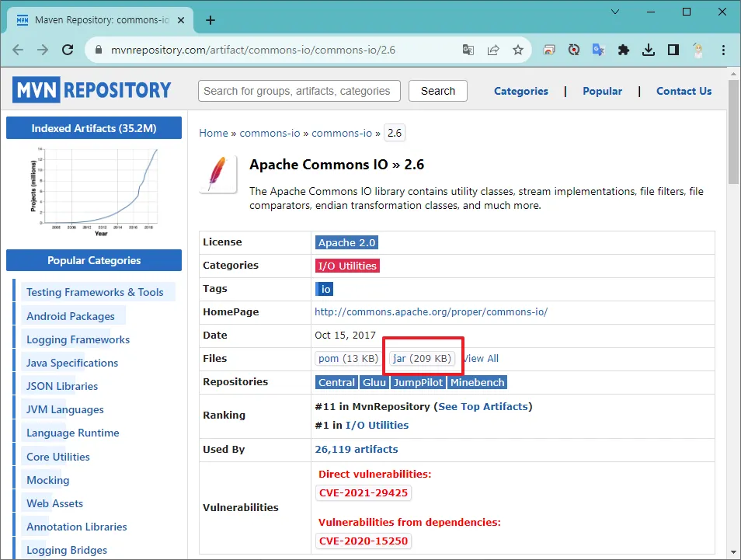Select the Maven Repository browser tab
The height and width of the screenshot is (560, 741).
tap(99, 20)
